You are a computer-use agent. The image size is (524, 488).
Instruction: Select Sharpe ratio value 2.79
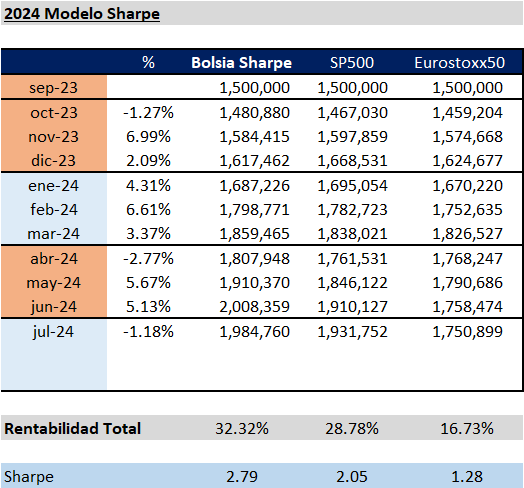click(242, 477)
